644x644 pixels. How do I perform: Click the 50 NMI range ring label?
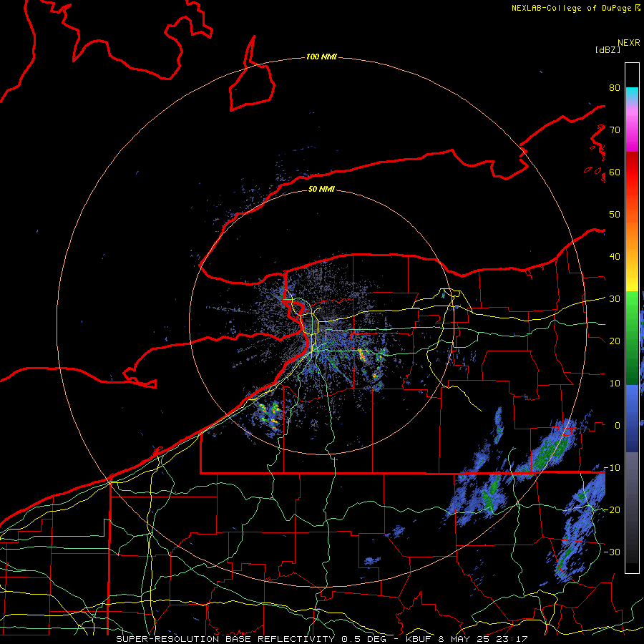point(321,189)
